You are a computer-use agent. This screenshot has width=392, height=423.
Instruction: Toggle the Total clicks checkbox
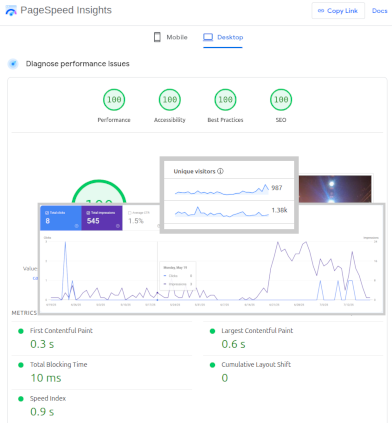pos(47,213)
